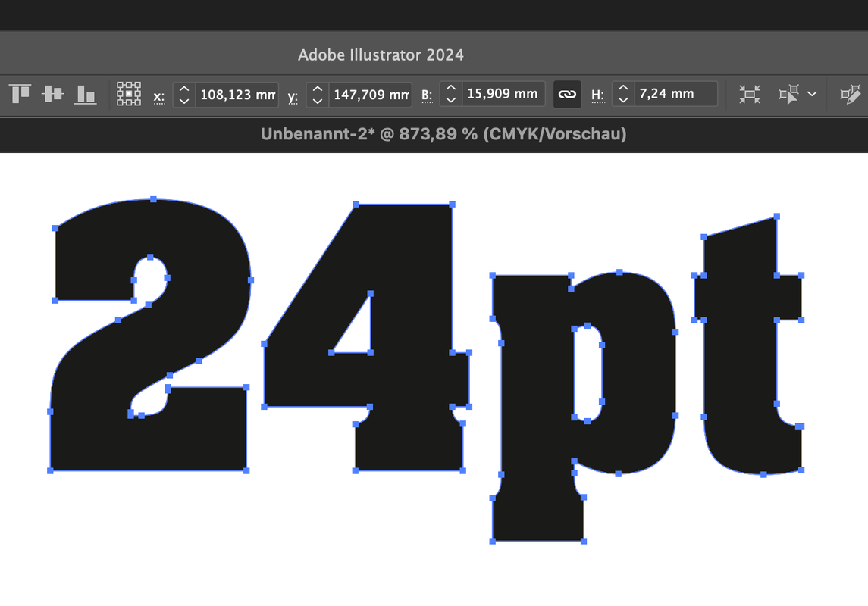
Task: Increase the height H value with up arrow
Action: (x=623, y=88)
